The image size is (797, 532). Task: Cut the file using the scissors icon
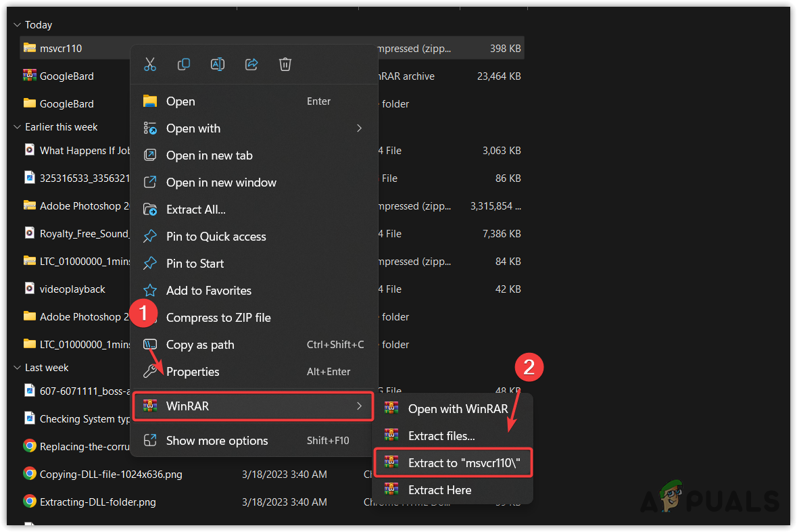tap(150, 64)
